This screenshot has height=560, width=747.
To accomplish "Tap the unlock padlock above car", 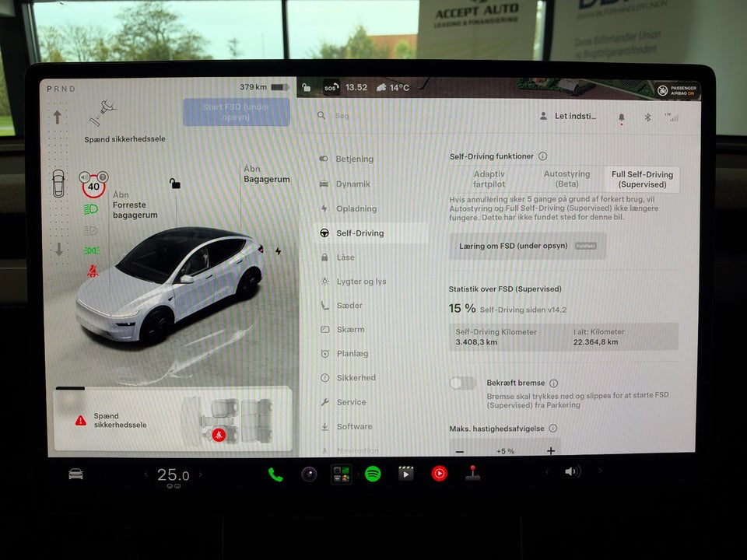I will (175, 183).
